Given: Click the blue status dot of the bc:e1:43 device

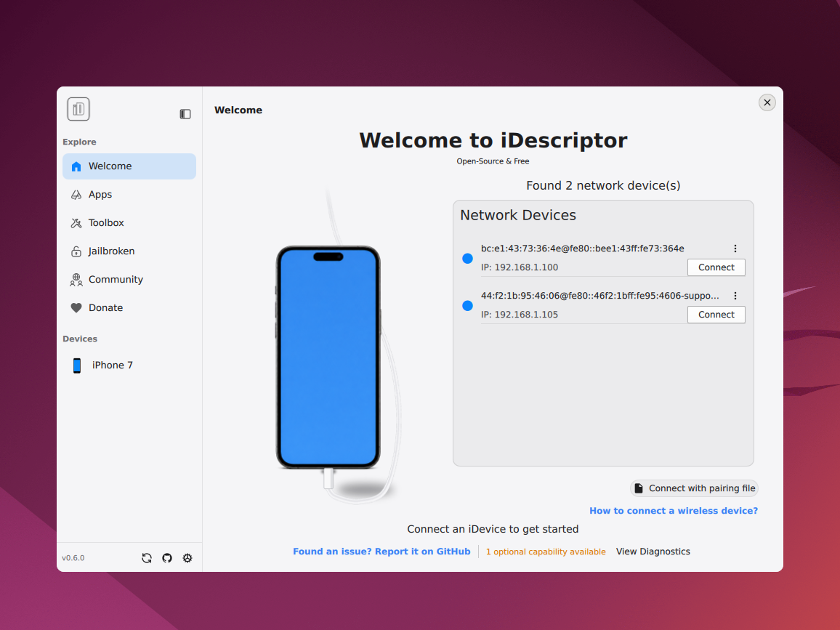Looking at the screenshot, I should point(468,259).
